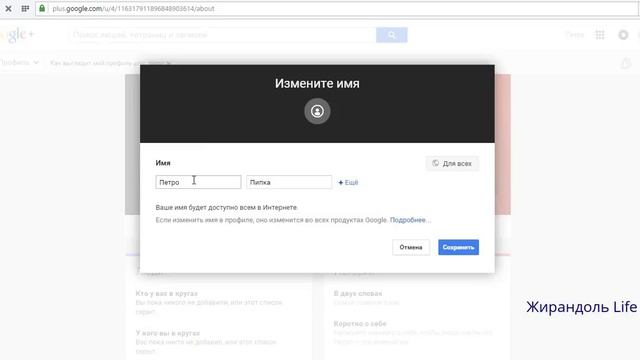The height and width of the screenshot is (360, 640).
Task: Click the Коротко о себе heading
Action: point(360,324)
